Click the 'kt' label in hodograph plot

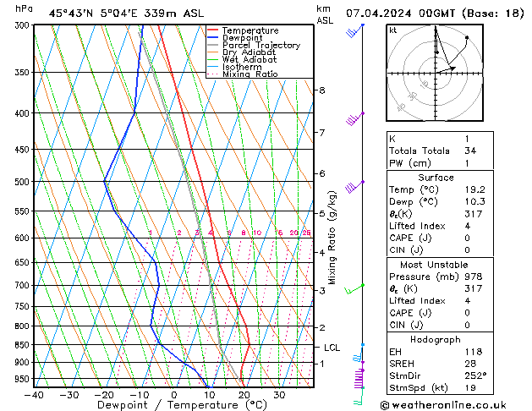393,30
